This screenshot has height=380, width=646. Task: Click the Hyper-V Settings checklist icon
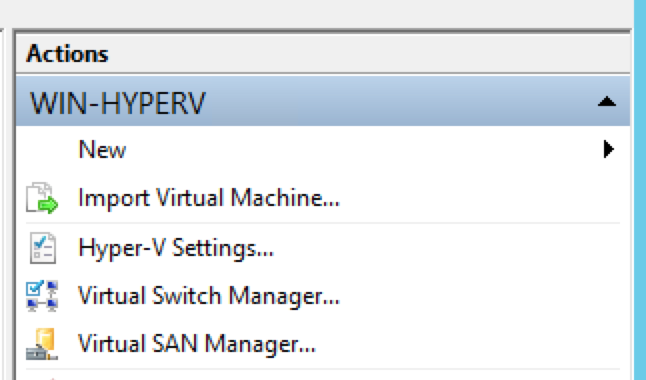42,248
